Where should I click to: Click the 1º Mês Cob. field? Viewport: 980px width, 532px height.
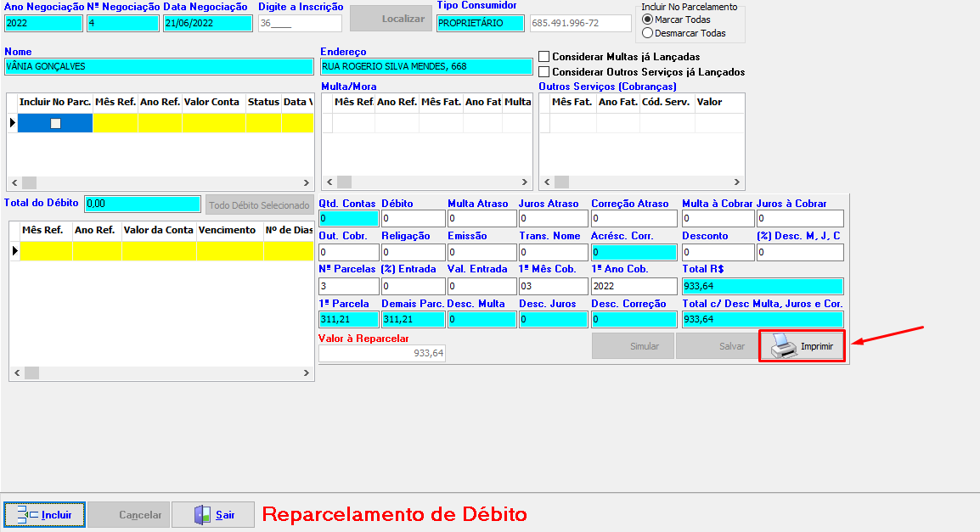tap(552, 287)
